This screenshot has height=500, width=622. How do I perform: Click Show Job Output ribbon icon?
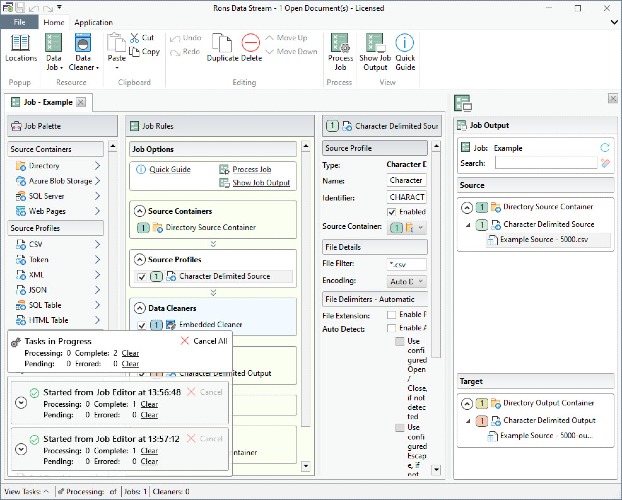click(x=375, y=52)
